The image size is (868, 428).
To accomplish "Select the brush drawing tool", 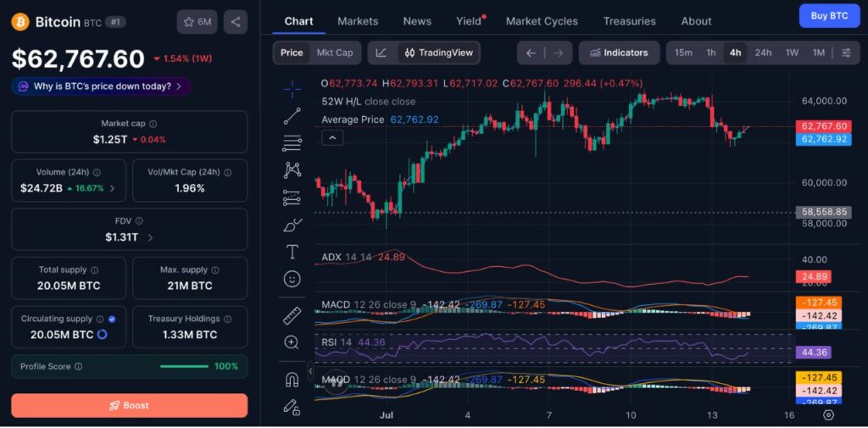I will tap(292, 225).
